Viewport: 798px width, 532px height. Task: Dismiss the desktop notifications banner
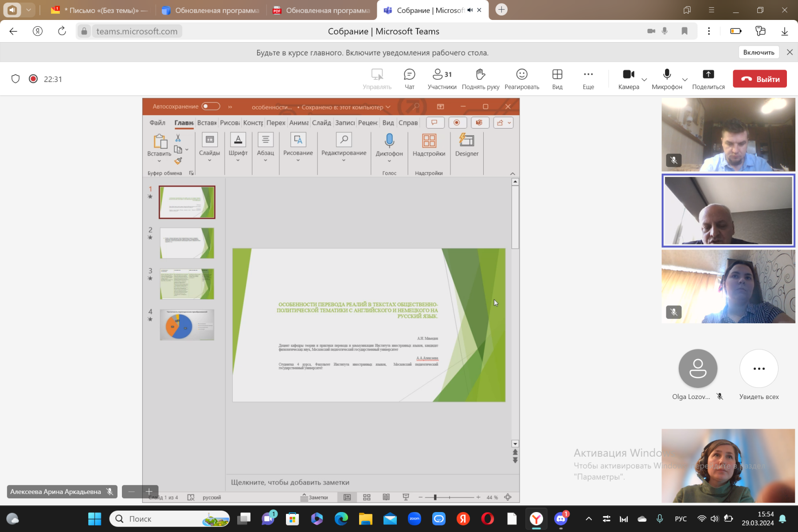tap(790, 52)
